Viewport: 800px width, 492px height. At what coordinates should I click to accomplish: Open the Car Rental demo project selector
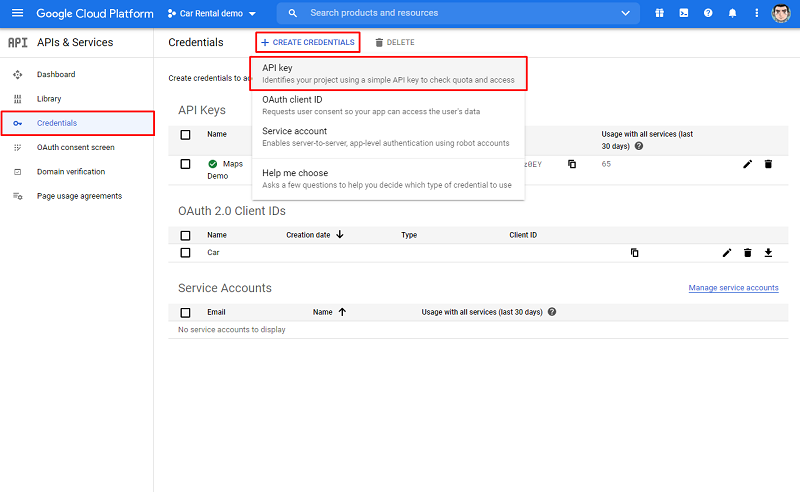tap(212, 13)
